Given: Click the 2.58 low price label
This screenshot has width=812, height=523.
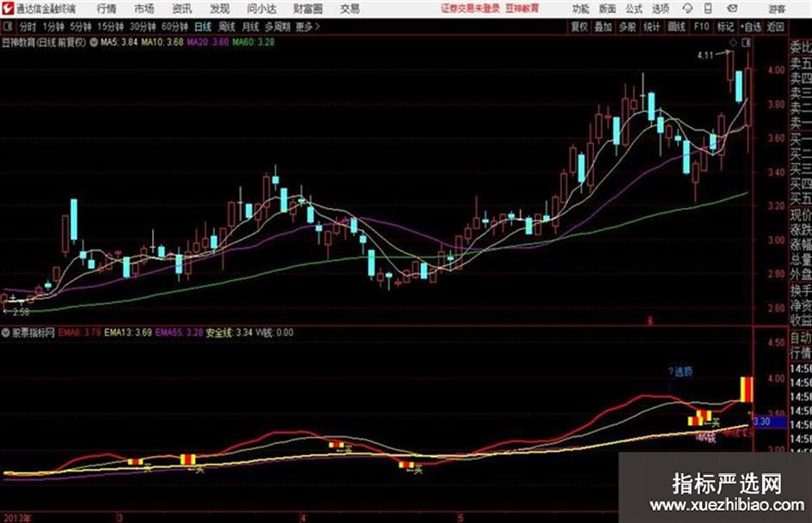Looking at the screenshot, I should coord(21,312).
